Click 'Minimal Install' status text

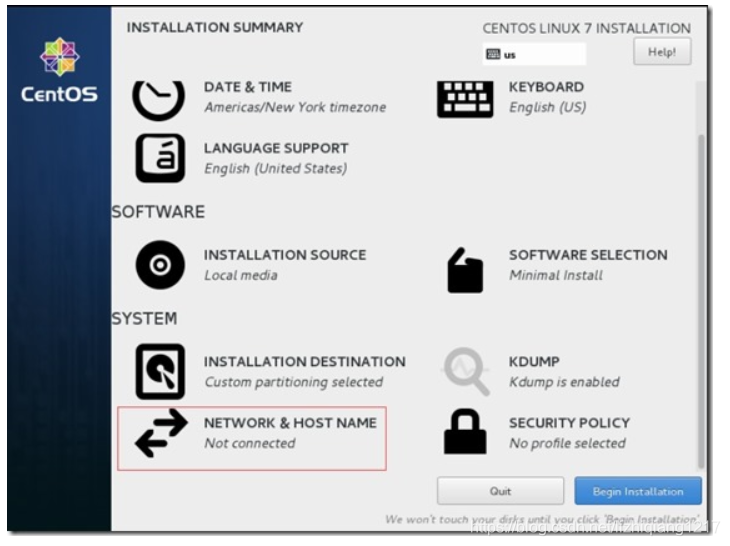click(556, 276)
